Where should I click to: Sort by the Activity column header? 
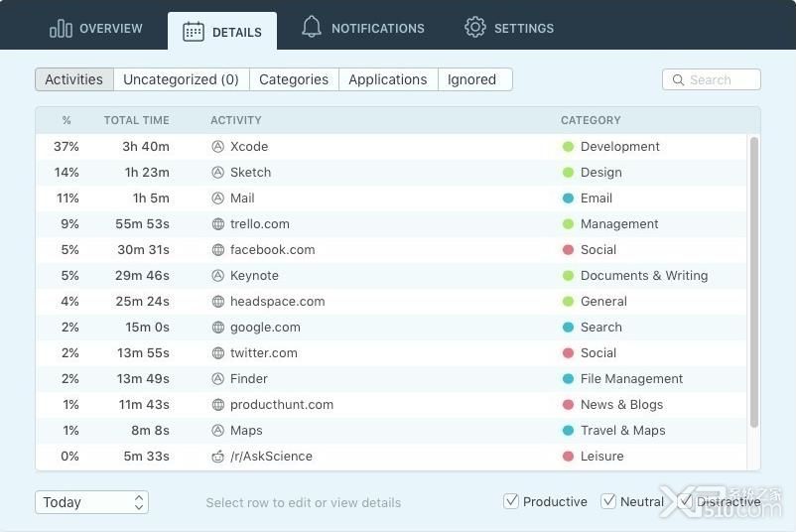(x=236, y=120)
